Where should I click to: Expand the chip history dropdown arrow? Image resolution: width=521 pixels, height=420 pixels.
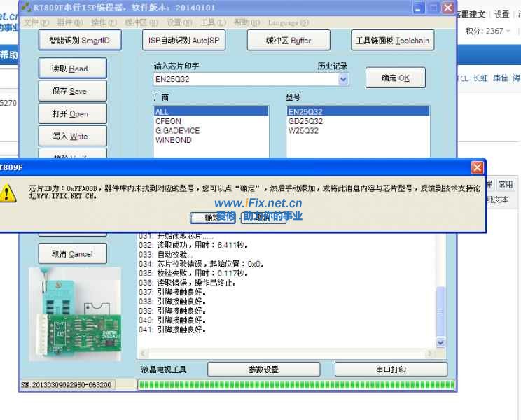343,80
